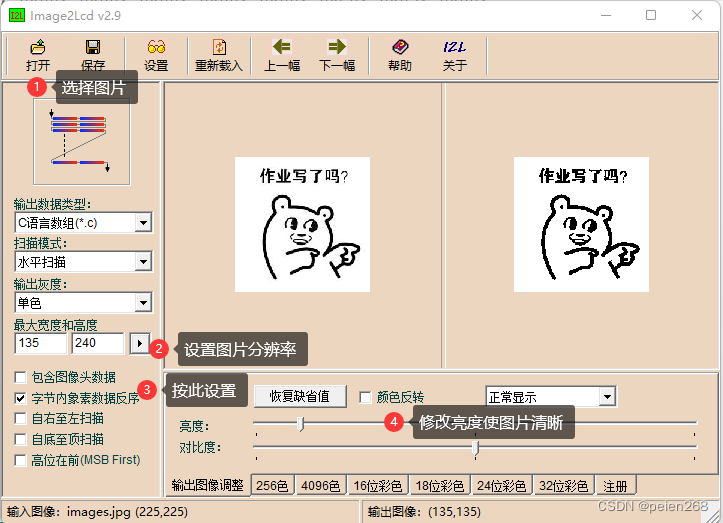Image resolution: width=723 pixels, height=523 pixels.
Task: Open 设置 (Settings) glasses icon
Action: [156, 47]
